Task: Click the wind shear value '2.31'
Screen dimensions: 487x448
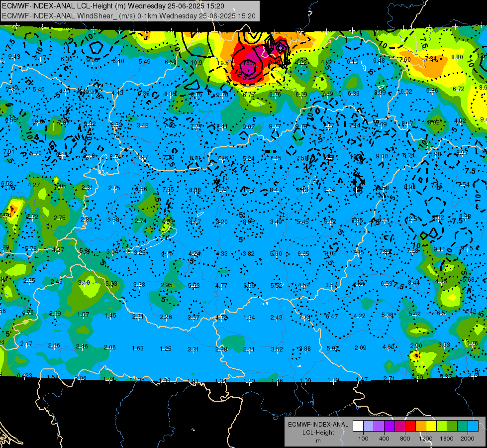Action: click(87, 188)
